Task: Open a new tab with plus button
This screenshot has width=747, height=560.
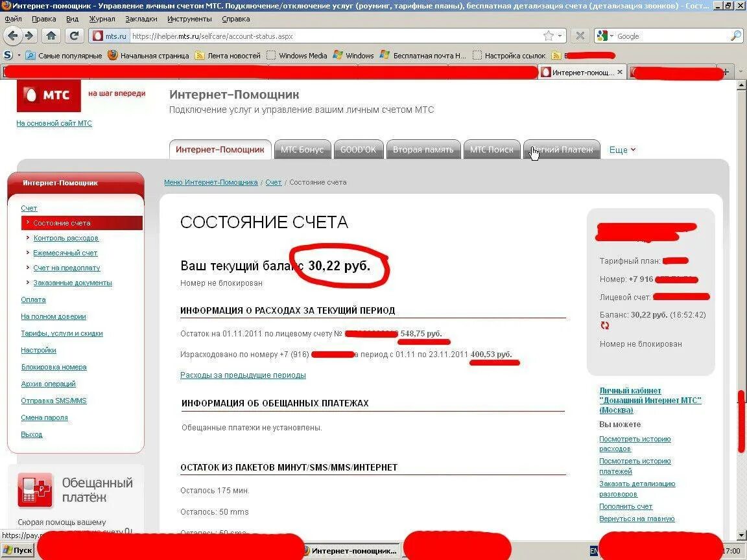Action: (x=726, y=73)
